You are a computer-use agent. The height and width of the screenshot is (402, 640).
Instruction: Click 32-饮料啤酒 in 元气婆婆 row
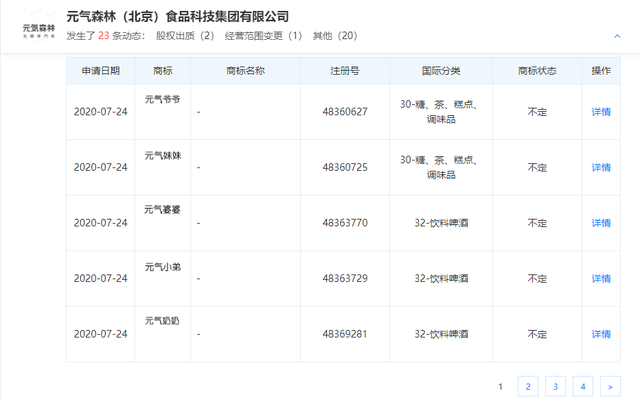click(x=441, y=223)
